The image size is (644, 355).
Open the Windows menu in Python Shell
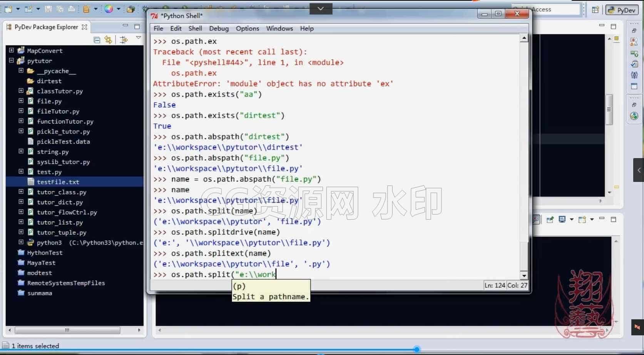(x=279, y=28)
